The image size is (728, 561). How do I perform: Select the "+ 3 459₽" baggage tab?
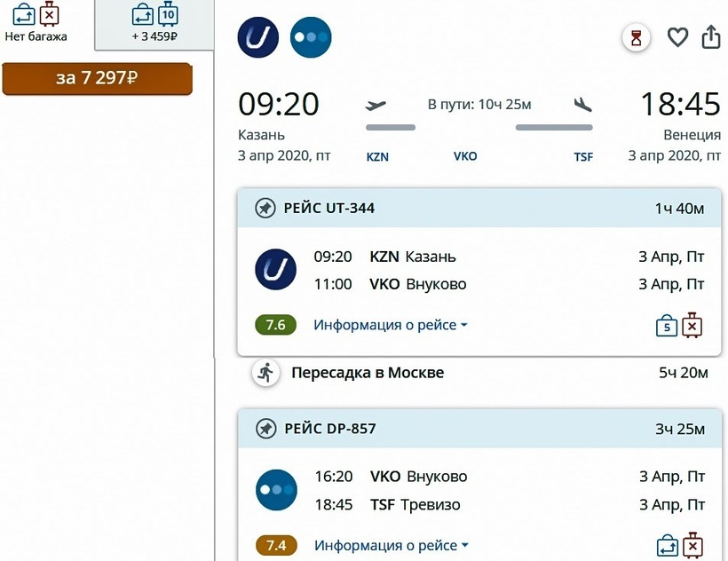(x=154, y=25)
